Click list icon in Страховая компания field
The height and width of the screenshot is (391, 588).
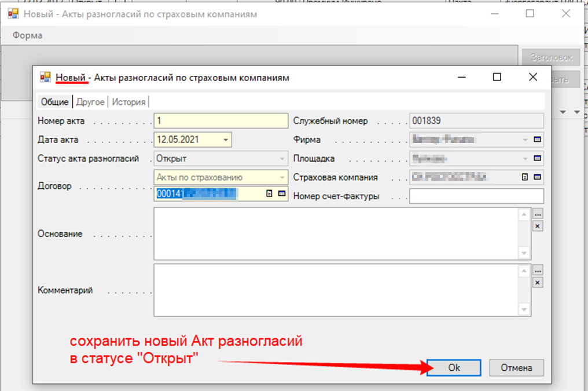525,177
